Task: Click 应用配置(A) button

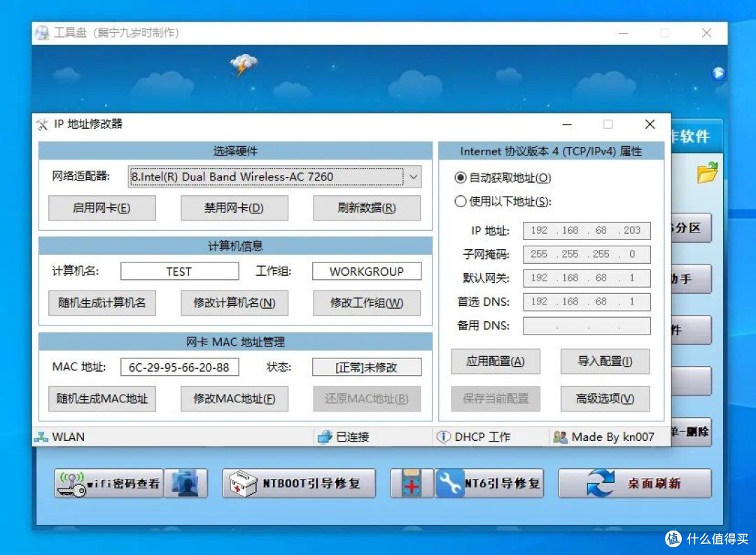Action: click(495, 361)
